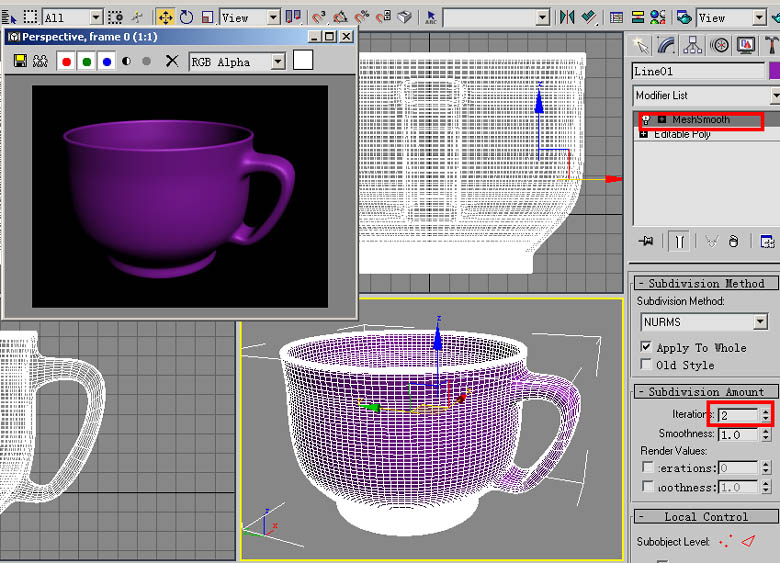
Task: Activate the Select and Rotate tool
Action: 186,17
